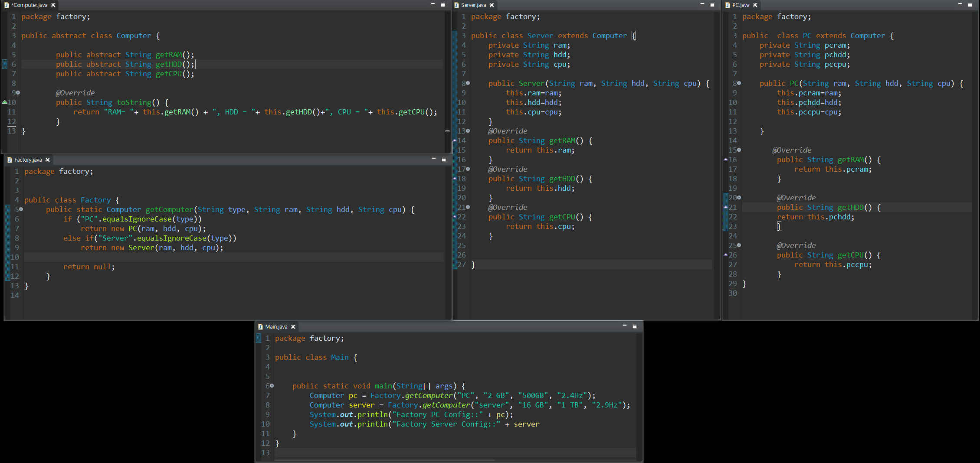Collapse the PC constructor fold at line 8

[x=739, y=83]
